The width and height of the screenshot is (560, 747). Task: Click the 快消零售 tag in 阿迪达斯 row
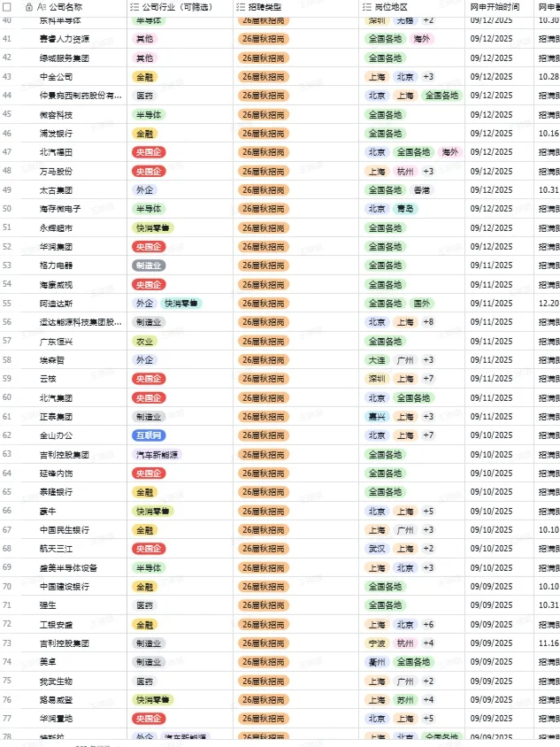coord(180,304)
